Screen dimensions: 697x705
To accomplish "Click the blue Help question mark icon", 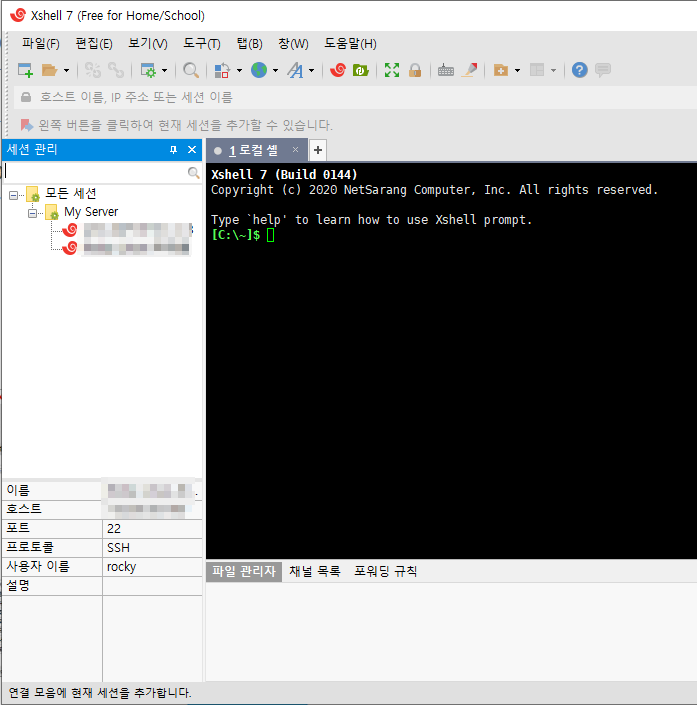I will click(580, 70).
